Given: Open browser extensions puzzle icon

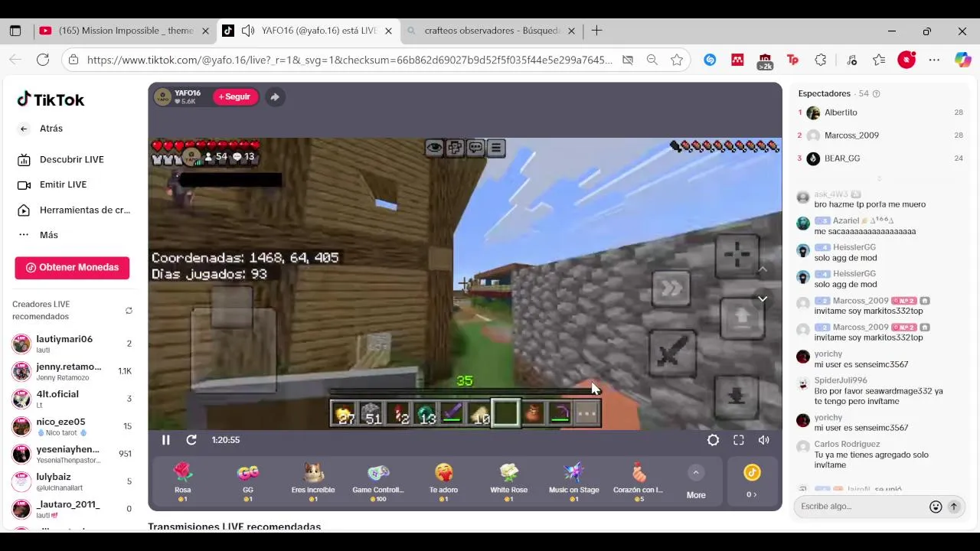Looking at the screenshot, I should tap(821, 60).
